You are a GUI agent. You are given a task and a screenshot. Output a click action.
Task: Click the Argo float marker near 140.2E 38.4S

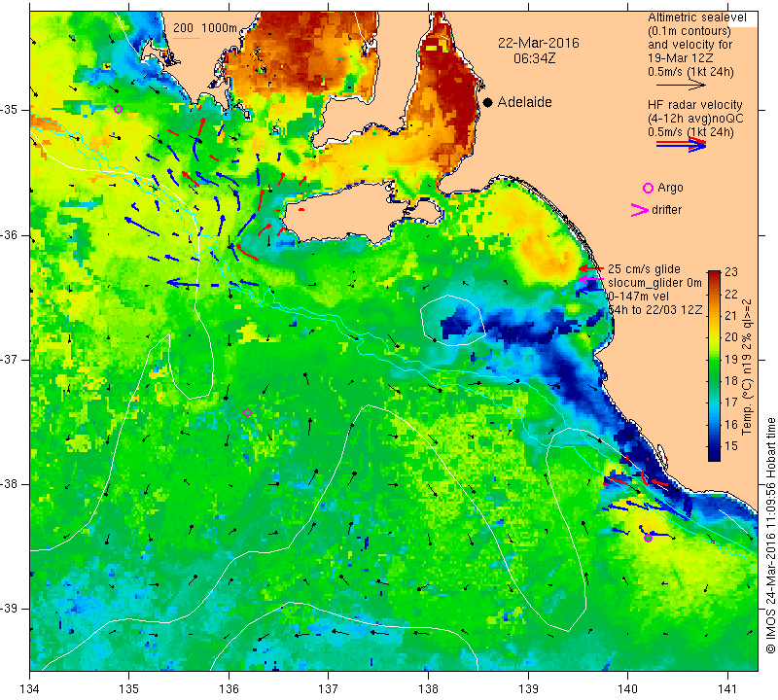coord(648,539)
